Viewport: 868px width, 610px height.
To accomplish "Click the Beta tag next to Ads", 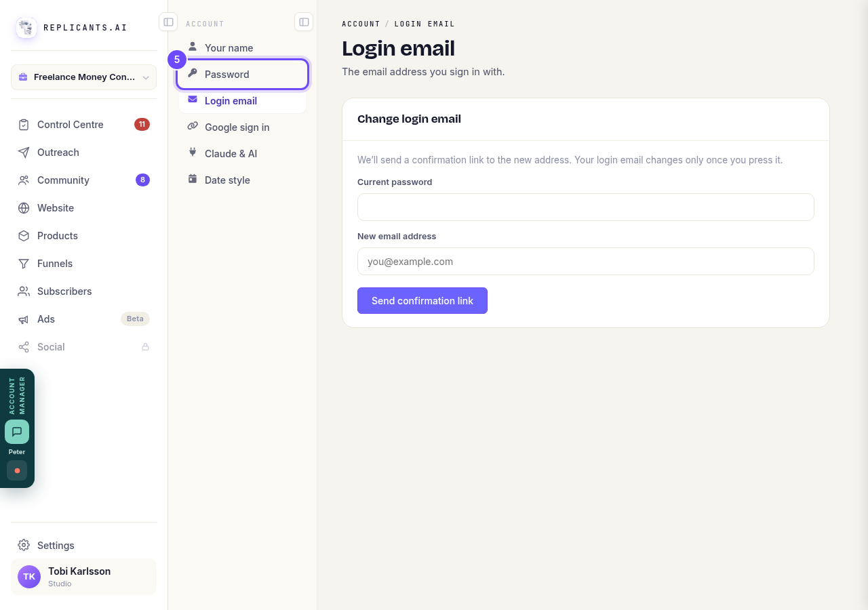I will [135, 319].
